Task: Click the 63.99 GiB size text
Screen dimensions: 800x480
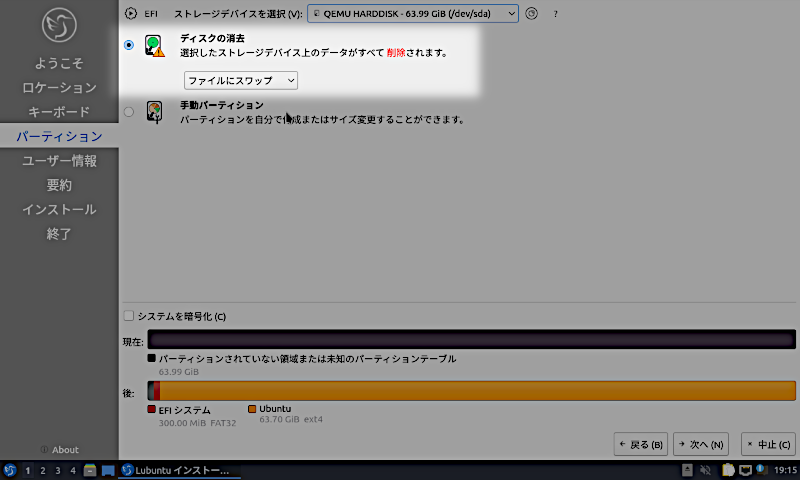Action: [179, 372]
